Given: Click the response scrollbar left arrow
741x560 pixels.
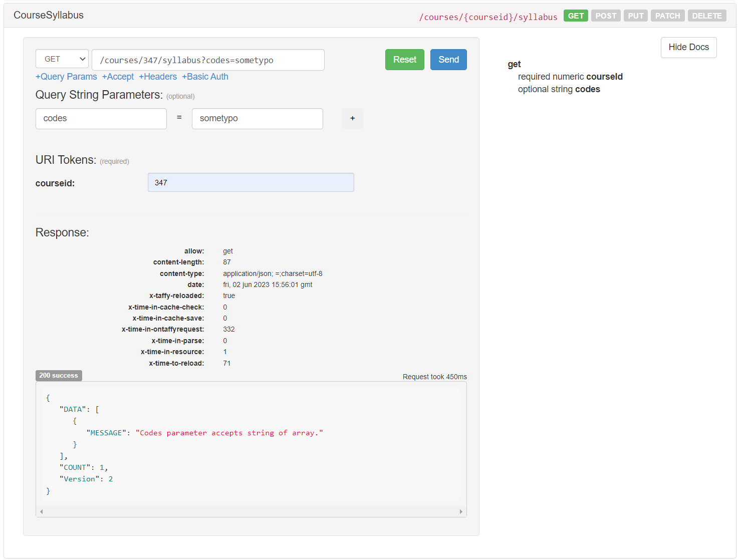Looking at the screenshot, I should point(42,511).
